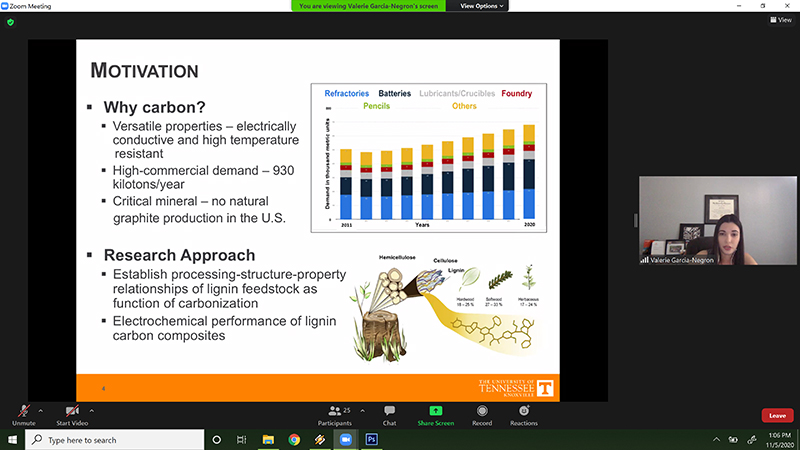The width and height of the screenshot is (800, 450).
Task: Click the 'Hemicellulose' diagram label
Action: point(397,258)
